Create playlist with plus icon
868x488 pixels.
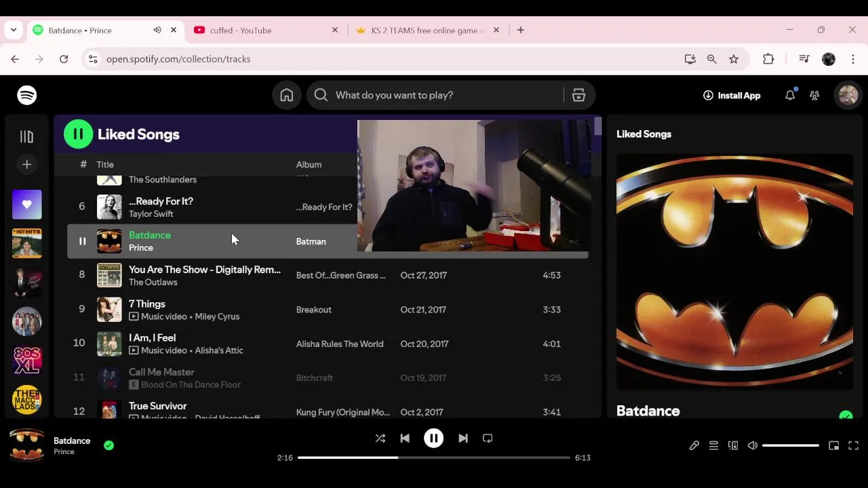27,165
